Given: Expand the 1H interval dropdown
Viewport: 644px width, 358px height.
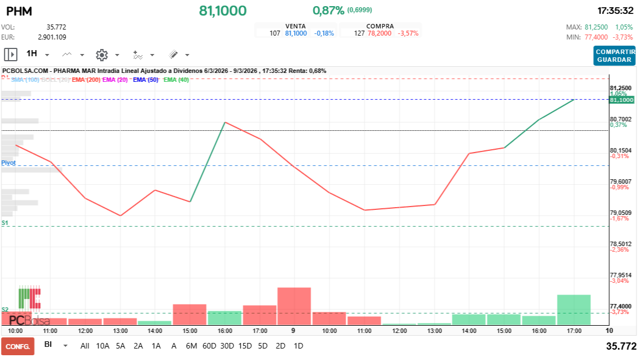Looking at the screenshot, I should coord(47,55).
